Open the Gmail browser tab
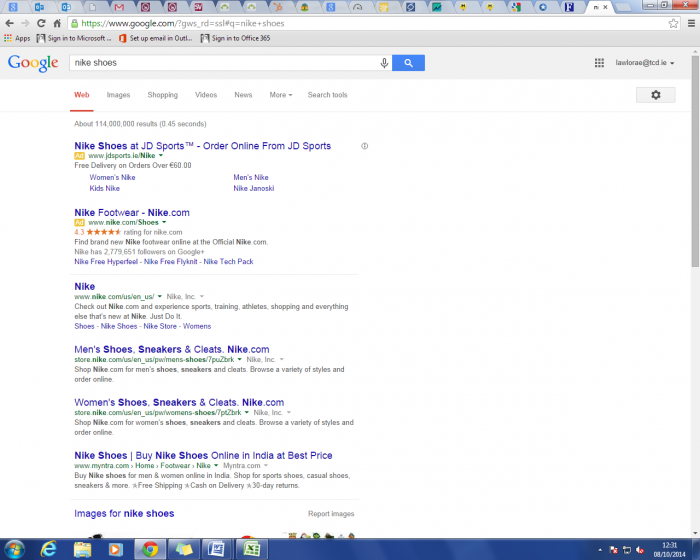The image size is (700, 560). [x=119, y=7]
